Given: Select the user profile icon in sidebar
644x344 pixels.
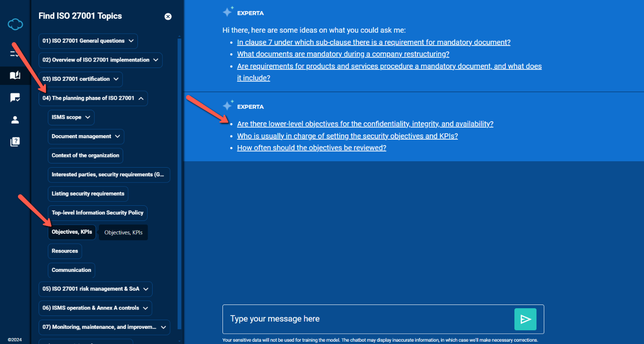Looking at the screenshot, I should pyautogui.click(x=15, y=119).
